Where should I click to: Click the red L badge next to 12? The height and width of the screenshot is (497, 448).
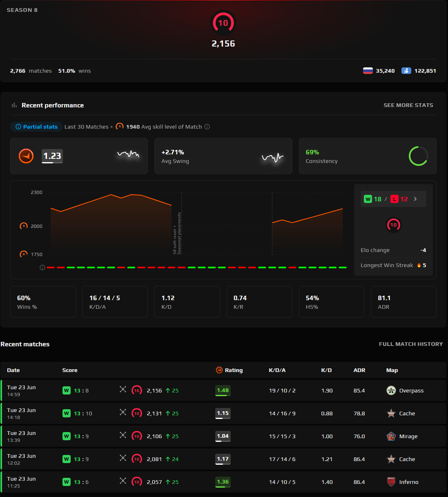[394, 199]
